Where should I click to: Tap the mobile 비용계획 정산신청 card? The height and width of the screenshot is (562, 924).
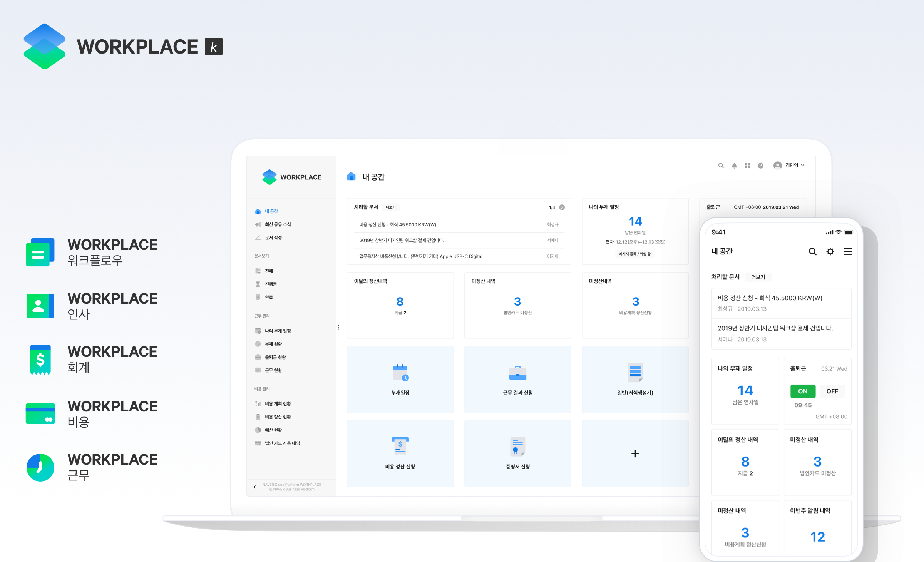745,528
